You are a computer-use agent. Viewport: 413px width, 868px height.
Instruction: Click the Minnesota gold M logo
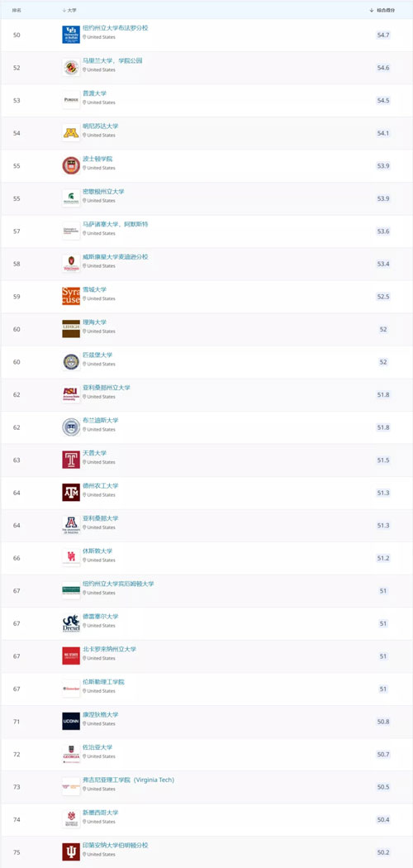tap(71, 132)
